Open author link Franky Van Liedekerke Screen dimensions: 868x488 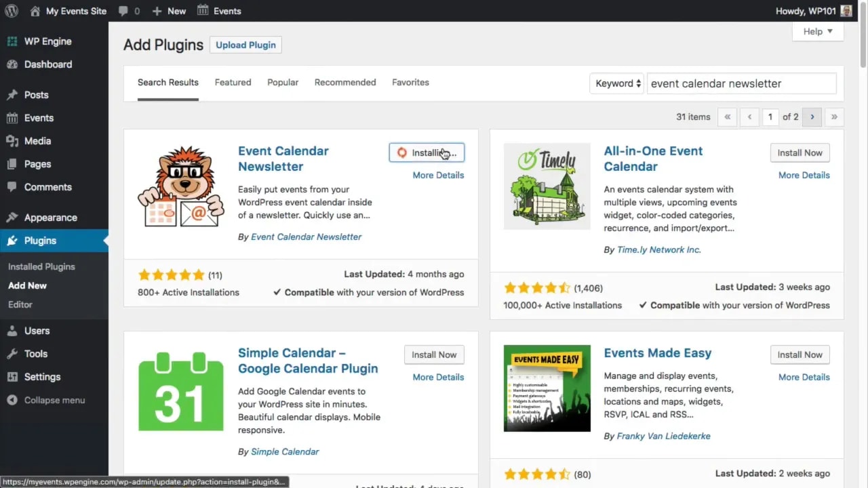664,436
